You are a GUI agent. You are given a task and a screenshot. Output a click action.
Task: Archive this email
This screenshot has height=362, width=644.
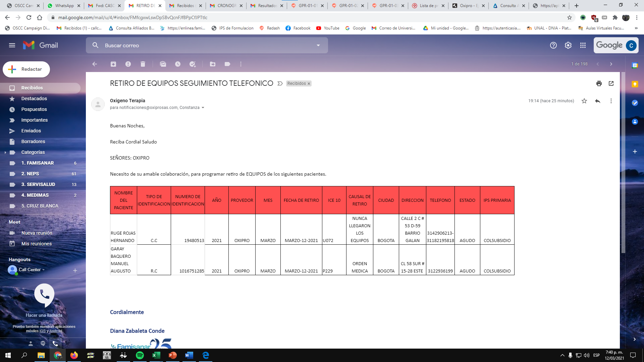pyautogui.click(x=113, y=64)
